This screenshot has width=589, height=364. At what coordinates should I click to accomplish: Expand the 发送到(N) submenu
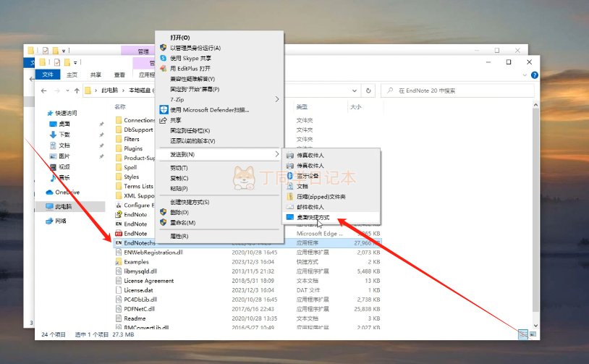coord(219,154)
